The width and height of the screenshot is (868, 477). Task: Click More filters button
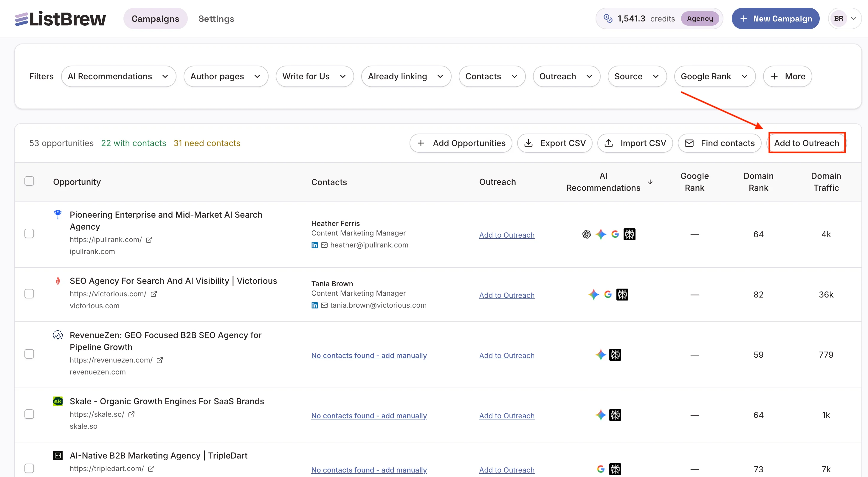[x=788, y=77]
